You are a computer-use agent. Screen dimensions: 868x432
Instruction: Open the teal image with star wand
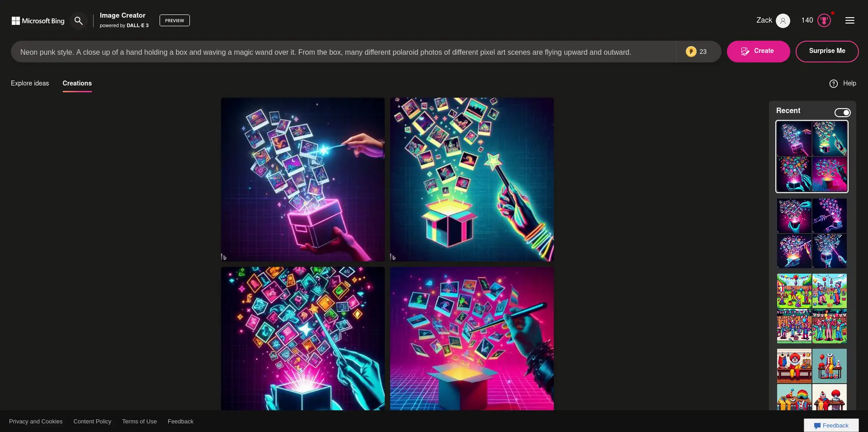point(472,179)
